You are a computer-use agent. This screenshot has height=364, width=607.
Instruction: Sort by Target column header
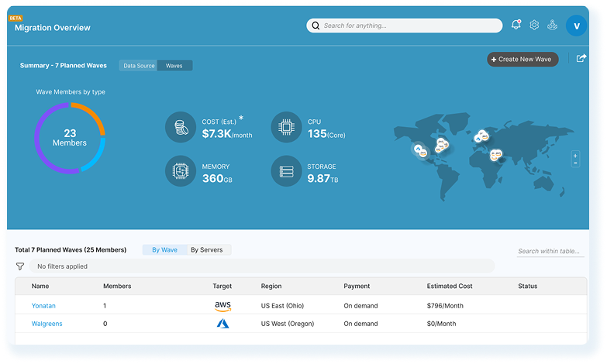point(222,287)
